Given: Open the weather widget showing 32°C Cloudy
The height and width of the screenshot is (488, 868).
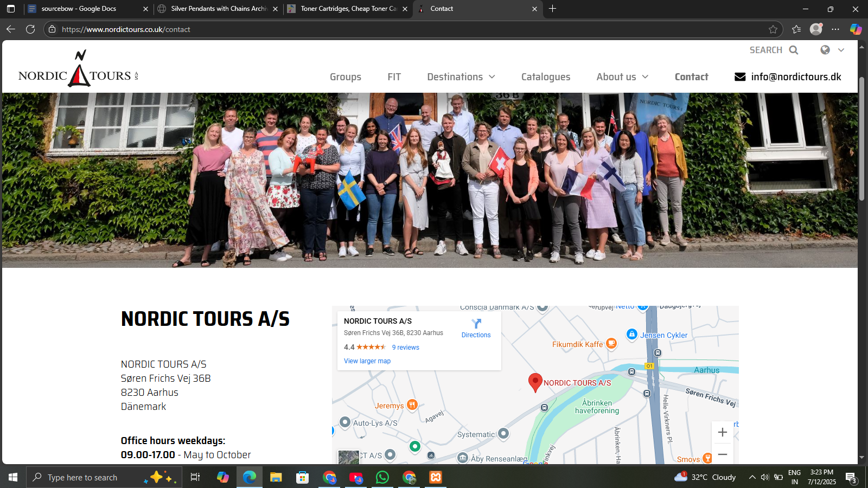Looking at the screenshot, I should (705, 477).
